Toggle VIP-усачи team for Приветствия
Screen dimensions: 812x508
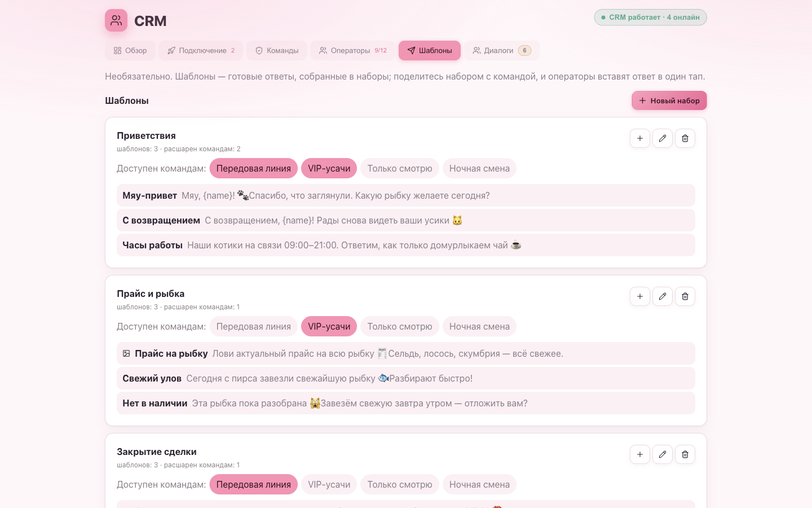point(329,168)
